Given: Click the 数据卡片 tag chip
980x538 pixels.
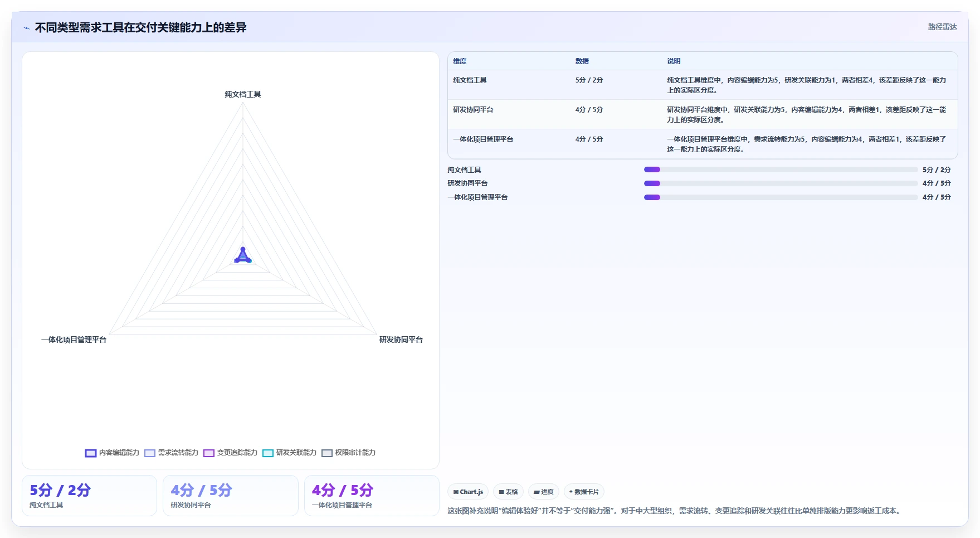Looking at the screenshot, I should click(x=584, y=492).
